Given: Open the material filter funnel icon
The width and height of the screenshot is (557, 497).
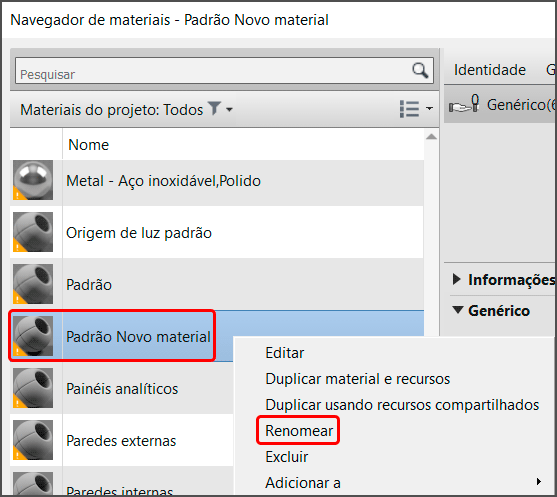Looking at the screenshot, I should tap(215, 108).
